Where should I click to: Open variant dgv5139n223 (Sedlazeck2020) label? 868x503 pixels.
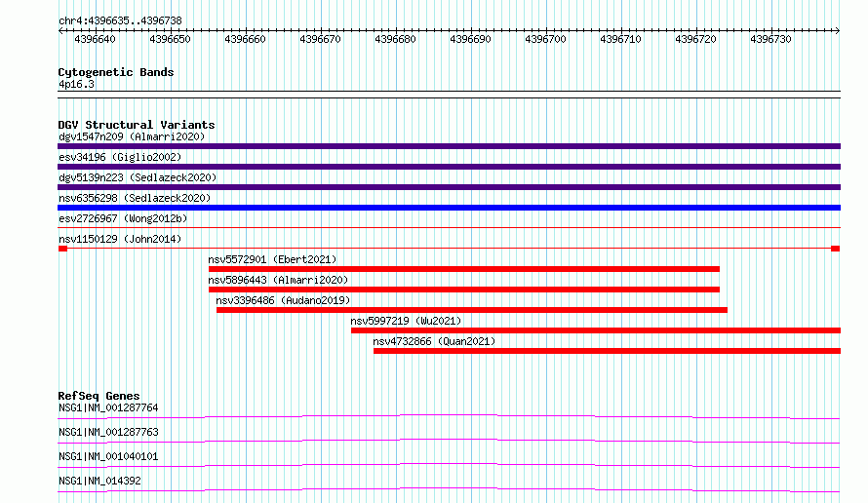(x=138, y=177)
